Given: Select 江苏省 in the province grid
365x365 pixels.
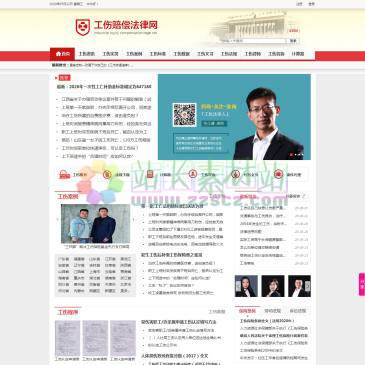Looking at the screenshot, I should click(110, 259).
